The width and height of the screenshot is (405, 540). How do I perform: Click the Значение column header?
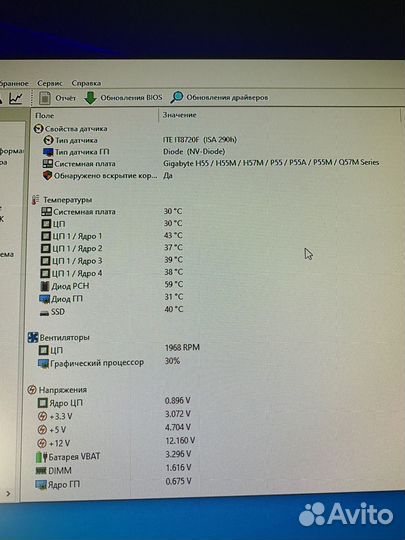179,115
